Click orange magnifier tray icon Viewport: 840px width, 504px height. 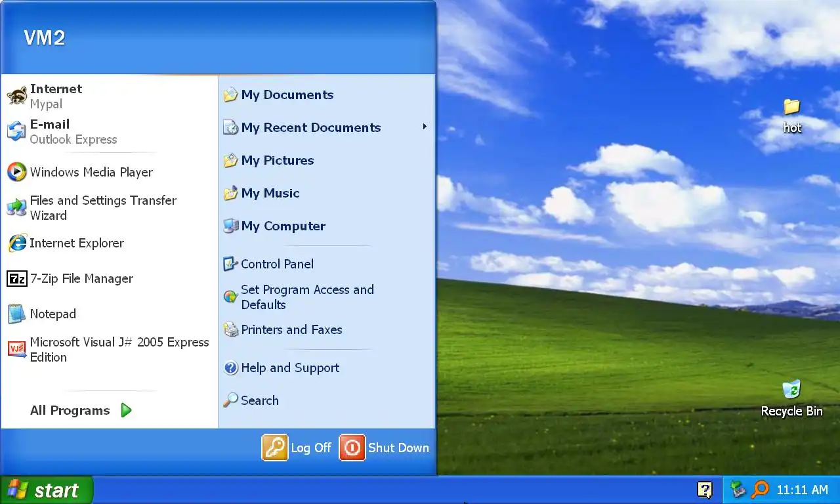tap(760, 490)
